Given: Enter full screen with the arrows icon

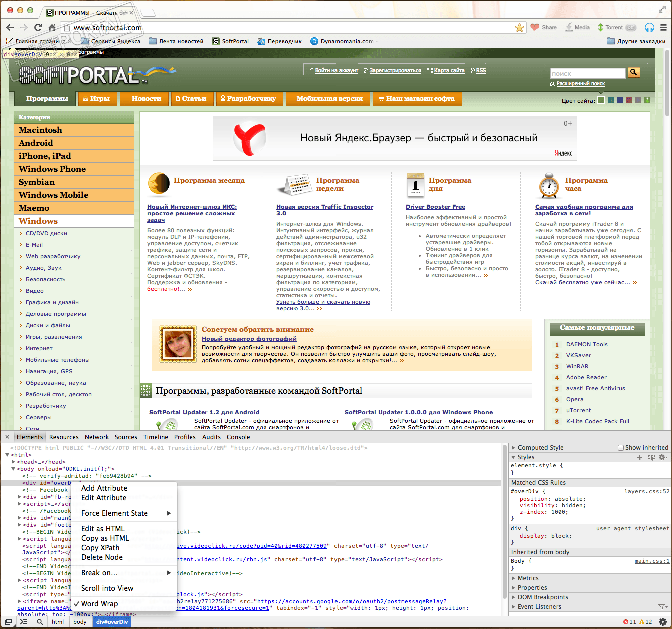Looking at the screenshot, I should pos(662,9).
